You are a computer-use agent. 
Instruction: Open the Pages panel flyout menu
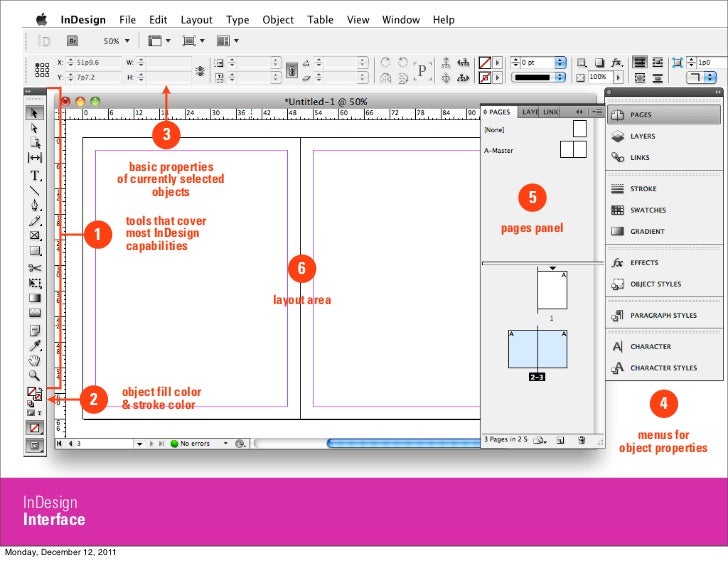[597, 112]
